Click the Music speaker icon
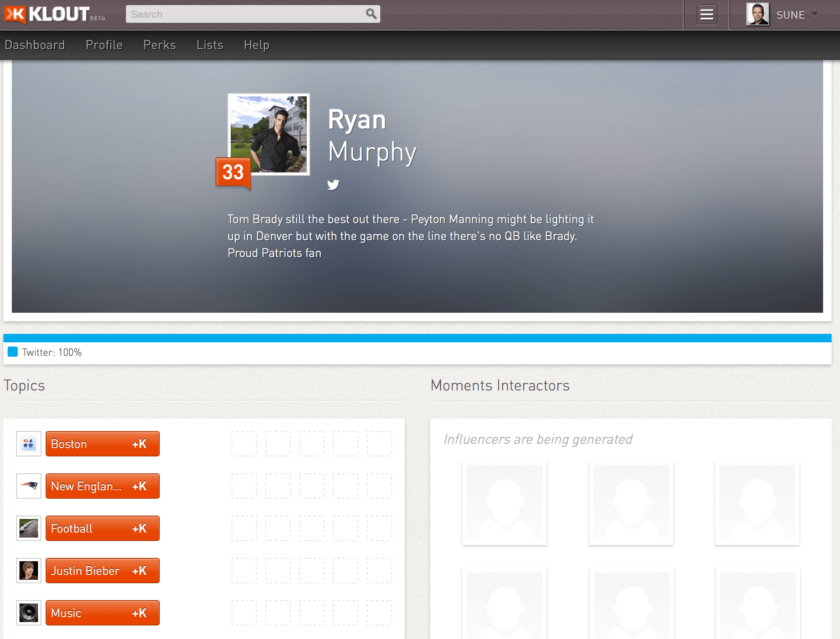The height and width of the screenshot is (639, 840). coord(28,613)
